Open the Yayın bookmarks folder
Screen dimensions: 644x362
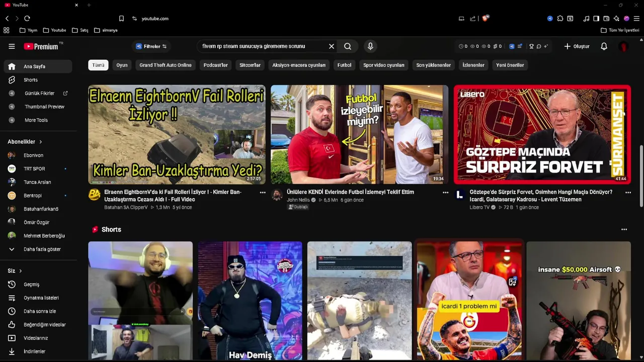click(x=28, y=30)
